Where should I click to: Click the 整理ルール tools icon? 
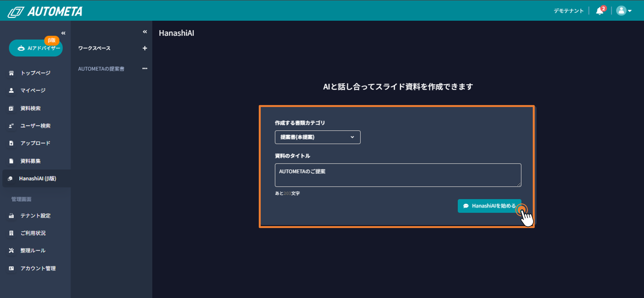(11, 251)
